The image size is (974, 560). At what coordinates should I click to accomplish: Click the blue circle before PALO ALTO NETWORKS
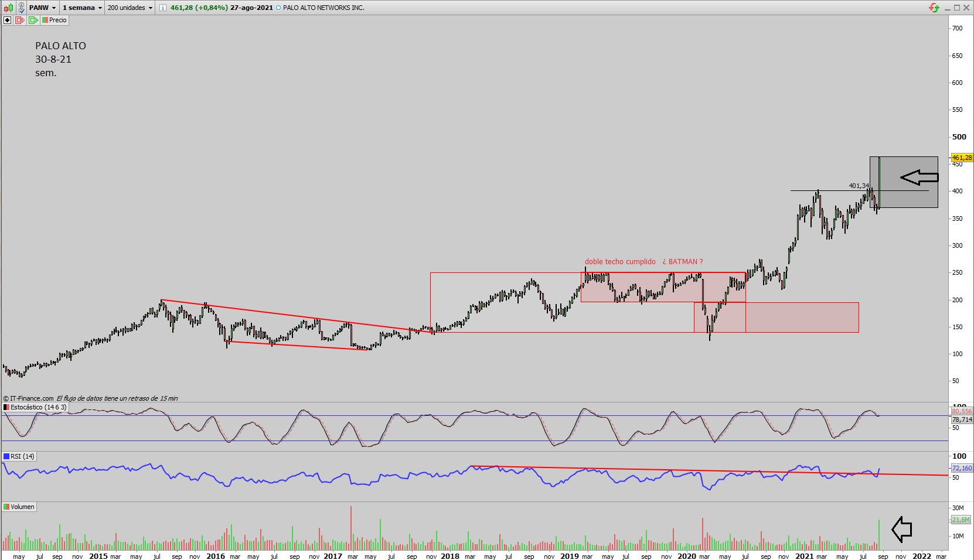(278, 8)
